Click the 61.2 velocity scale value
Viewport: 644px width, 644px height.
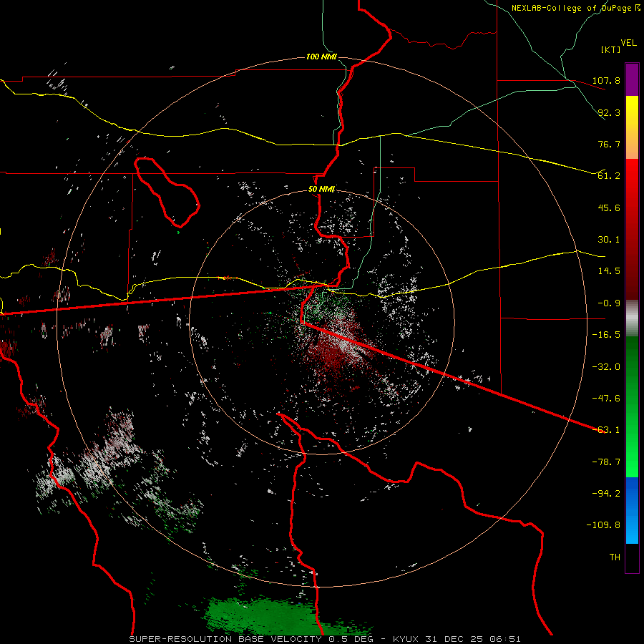609,176
